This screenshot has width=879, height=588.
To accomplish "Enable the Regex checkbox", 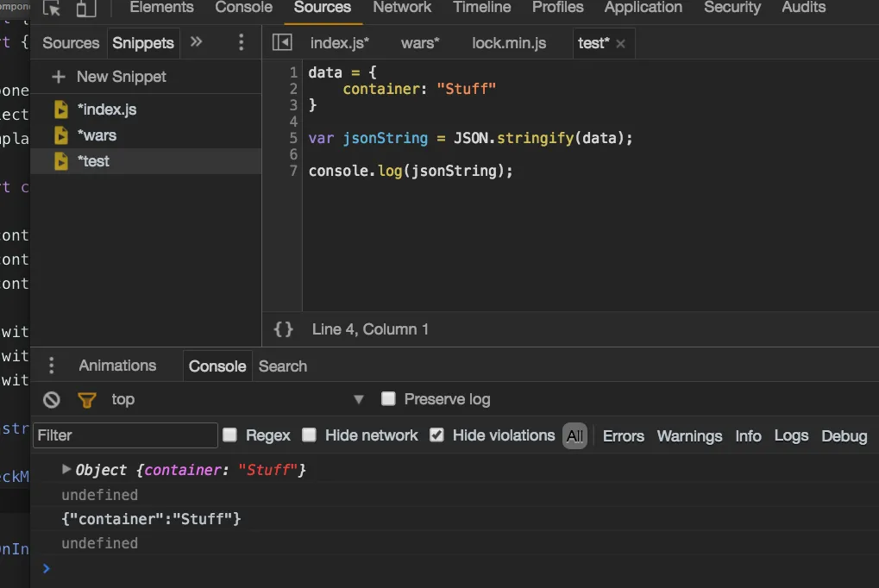I will [x=230, y=435].
